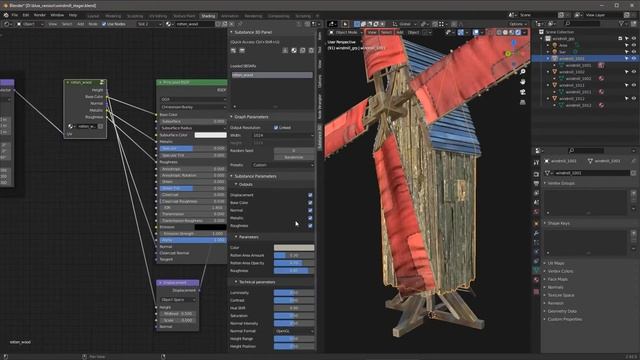Open the Normal Format dropdown

pyautogui.click(x=294, y=331)
